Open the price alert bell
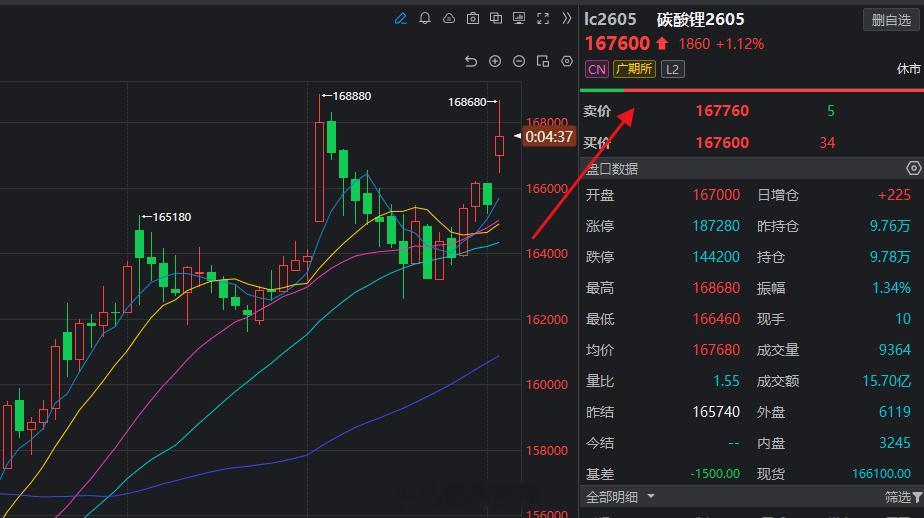The image size is (924, 518). coord(425,19)
